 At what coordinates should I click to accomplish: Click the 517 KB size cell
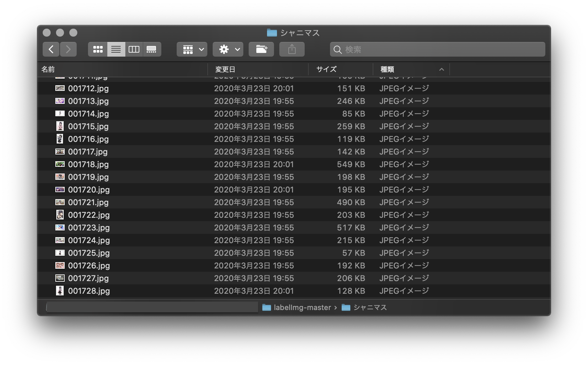(351, 227)
